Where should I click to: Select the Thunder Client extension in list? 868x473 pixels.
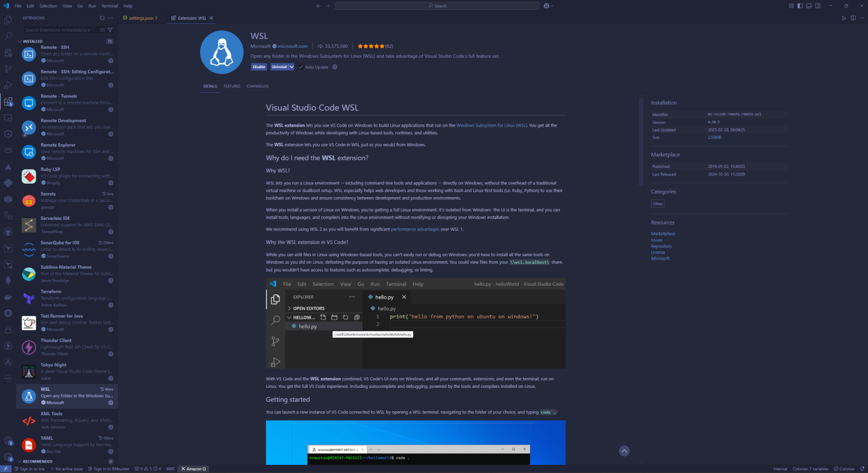click(67, 347)
